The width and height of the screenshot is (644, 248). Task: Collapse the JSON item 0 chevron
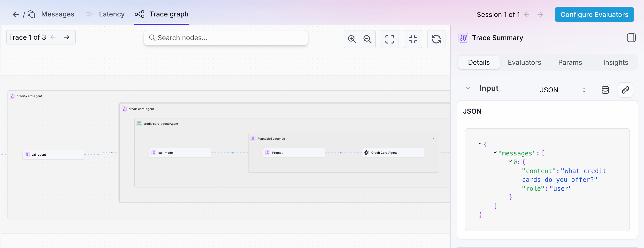(x=510, y=161)
